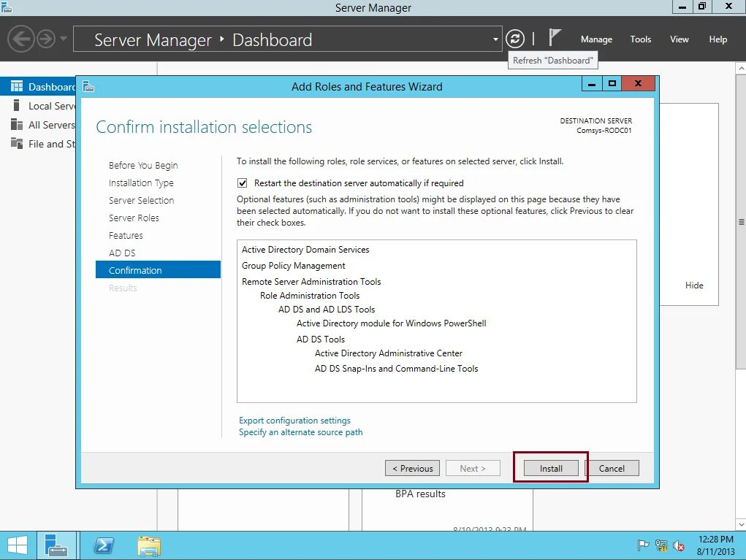Select the Confirmation step
The image size is (746, 560).
pos(158,269)
